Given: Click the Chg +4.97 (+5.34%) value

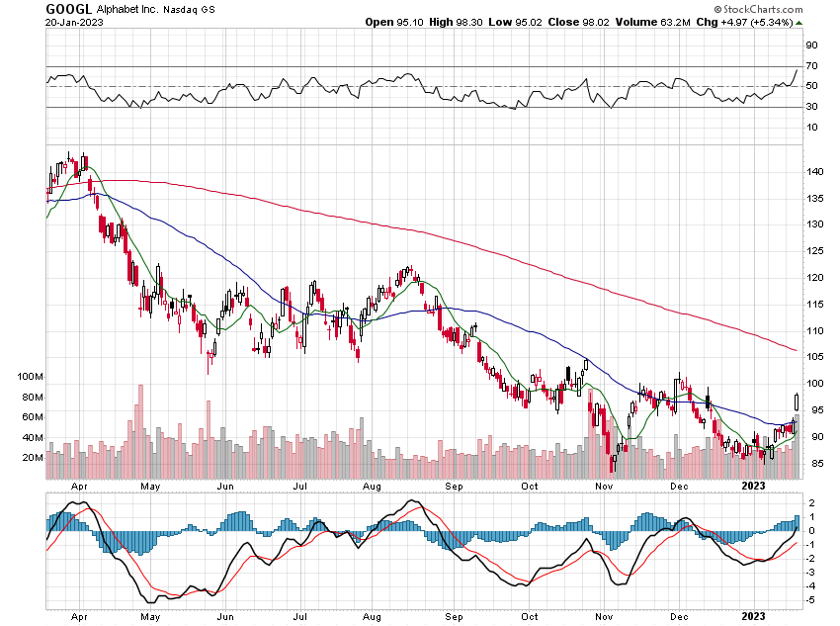Looking at the screenshot, I should [x=744, y=22].
